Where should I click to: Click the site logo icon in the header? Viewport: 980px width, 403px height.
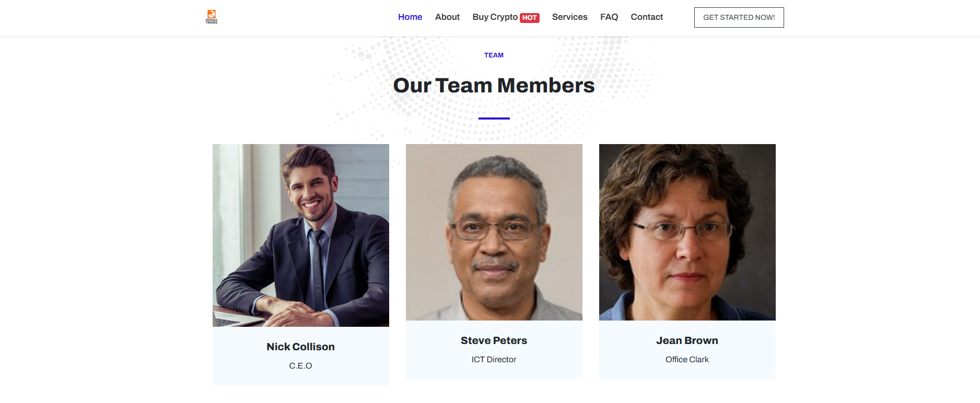pyautogui.click(x=212, y=17)
